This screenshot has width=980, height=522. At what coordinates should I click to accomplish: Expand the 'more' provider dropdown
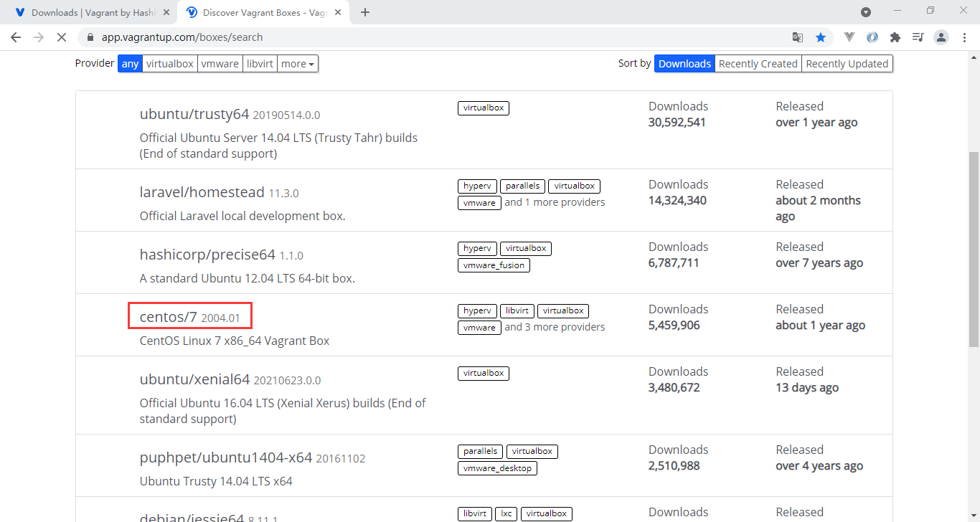(298, 64)
